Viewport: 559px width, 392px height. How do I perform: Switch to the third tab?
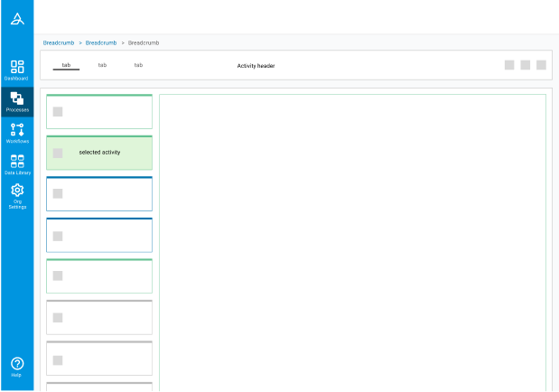[x=138, y=65]
